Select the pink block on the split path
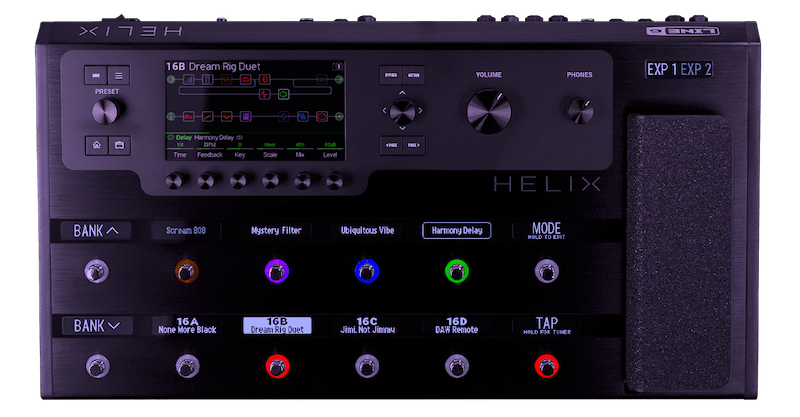Viewport: 800px width, 417px height. click(264, 94)
